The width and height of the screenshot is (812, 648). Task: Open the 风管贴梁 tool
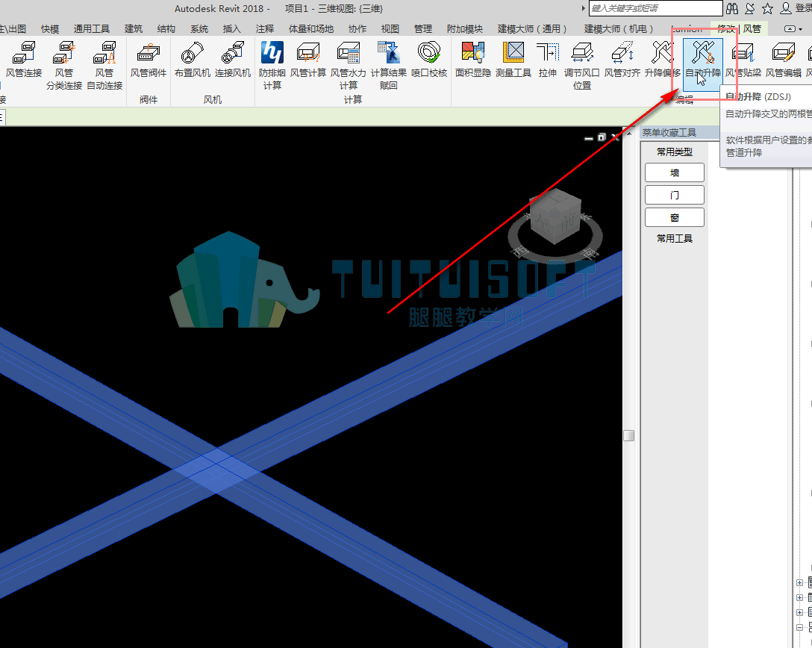743,60
